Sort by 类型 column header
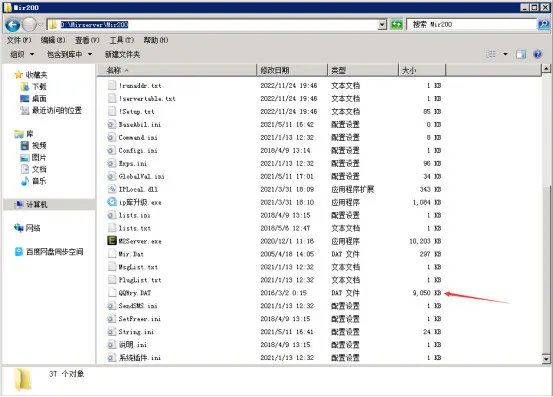This screenshot has height=397, width=553. [x=363, y=70]
